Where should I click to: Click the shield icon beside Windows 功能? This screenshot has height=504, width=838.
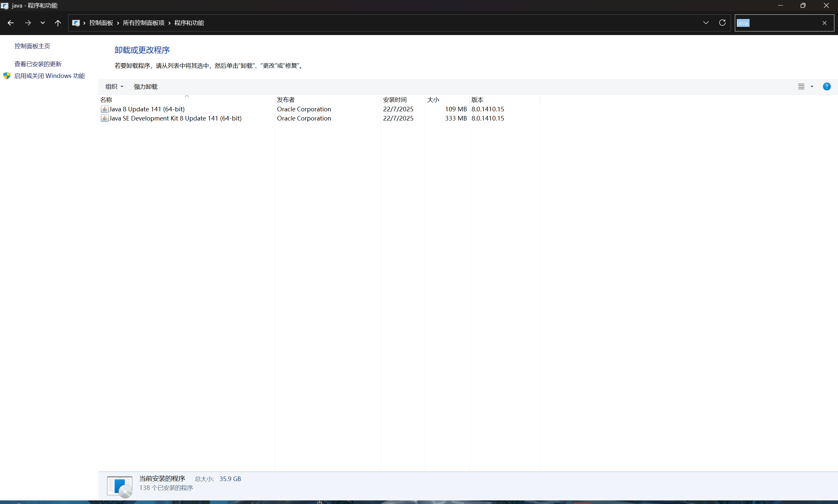pyautogui.click(x=7, y=75)
